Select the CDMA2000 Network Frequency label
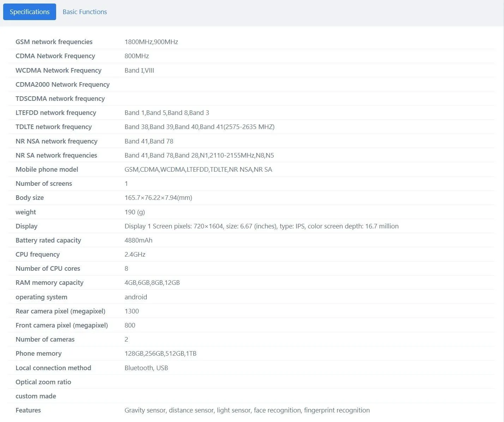Screen dimensions: 504x422 62,84
